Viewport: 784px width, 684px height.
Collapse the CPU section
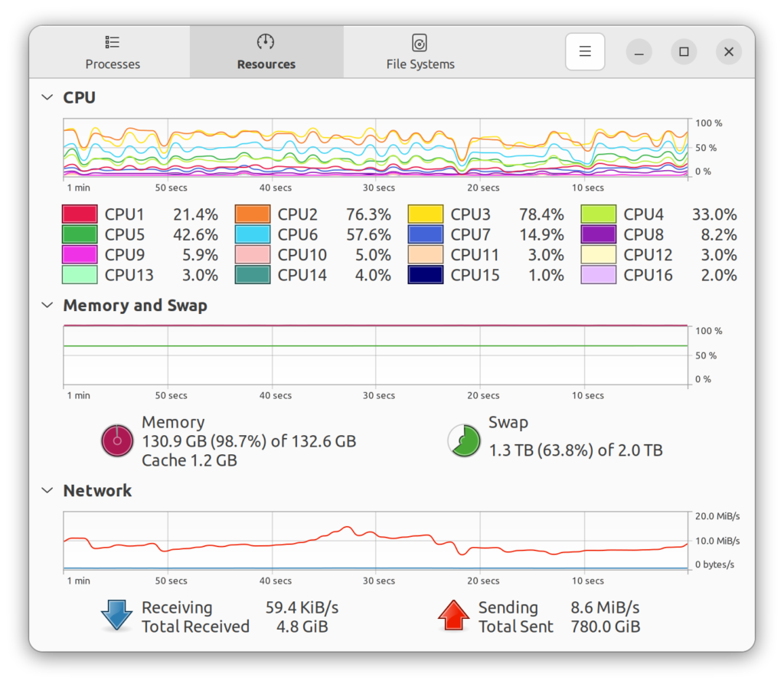(48, 97)
